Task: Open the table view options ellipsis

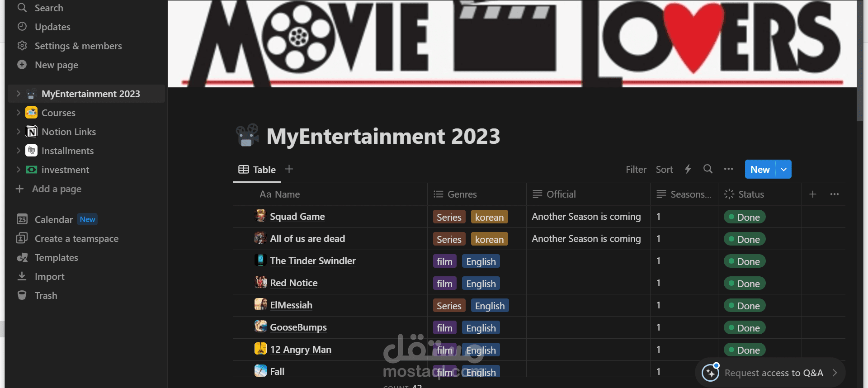Action: (x=728, y=169)
